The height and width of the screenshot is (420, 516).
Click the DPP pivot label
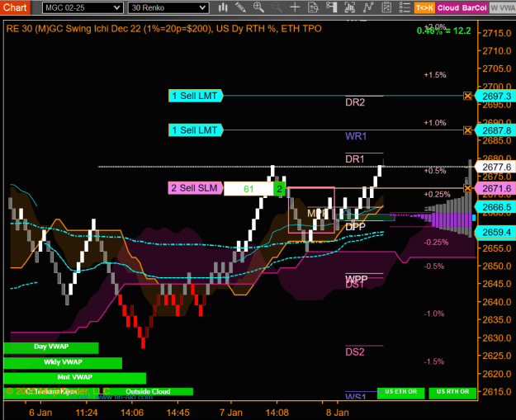(x=355, y=227)
